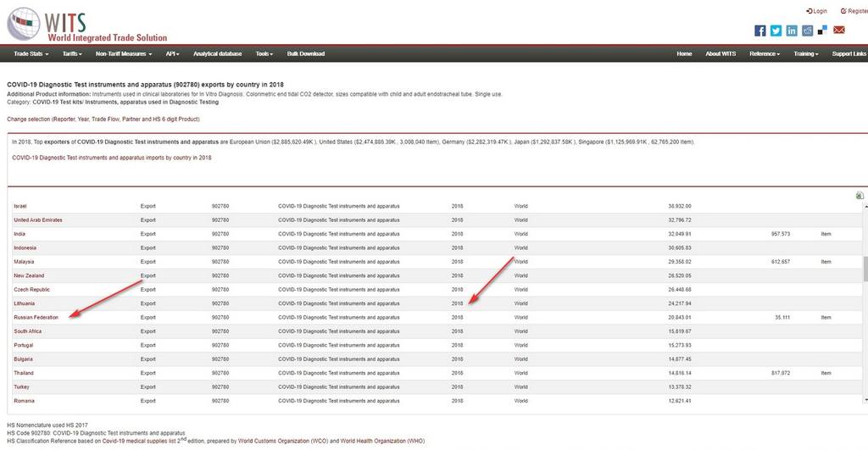Go to WITS globe logo homepage
Screen dimensions: 868x450
coord(23,24)
